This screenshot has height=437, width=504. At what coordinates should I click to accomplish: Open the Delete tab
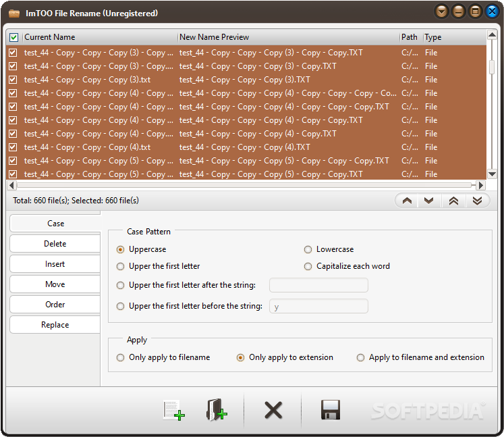pos(55,244)
